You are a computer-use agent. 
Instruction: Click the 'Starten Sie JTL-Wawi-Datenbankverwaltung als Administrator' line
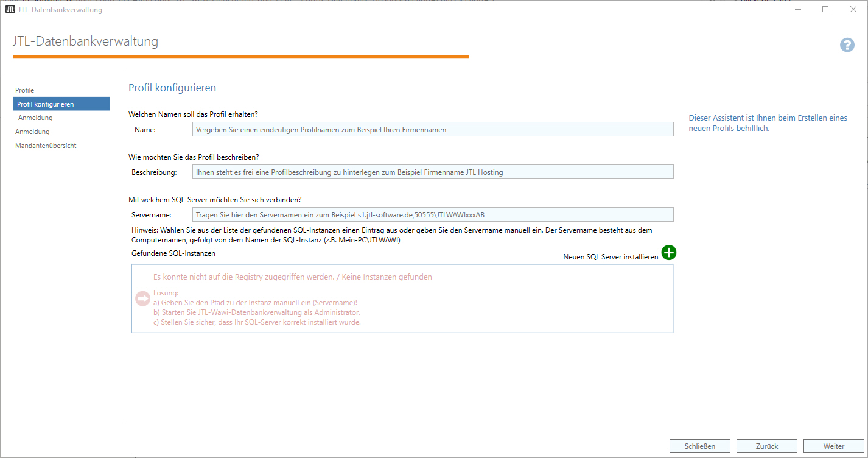(x=257, y=312)
